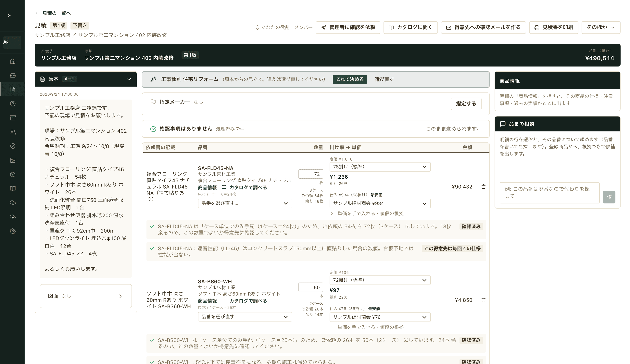Click この得意先は毎回この仕様 tag

click(x=452, y=249)
